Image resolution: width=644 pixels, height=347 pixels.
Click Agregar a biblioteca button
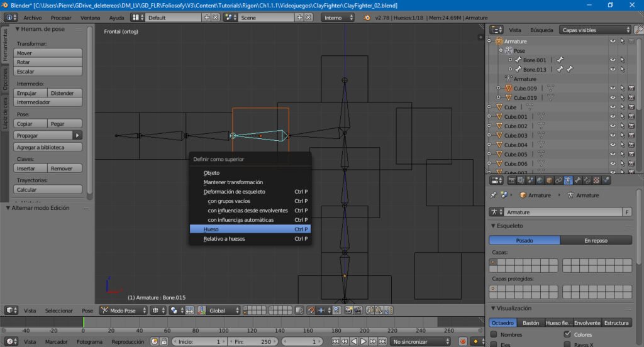(x=48, y=148)
